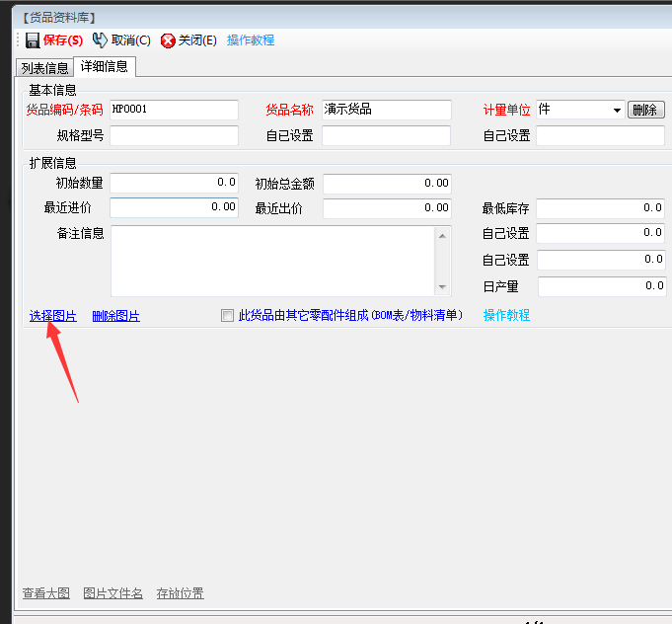
Task: Switch to the 列表信息 tab
Action: tap(44, 68)
